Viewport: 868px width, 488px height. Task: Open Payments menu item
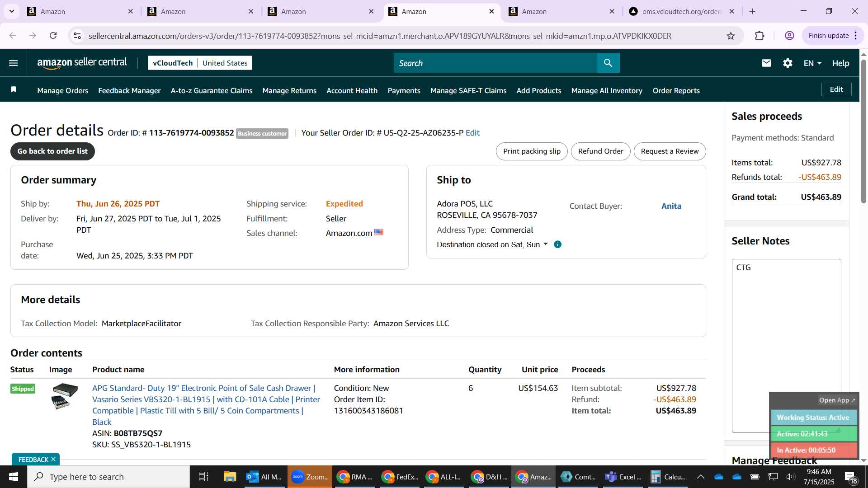point(404,90)
